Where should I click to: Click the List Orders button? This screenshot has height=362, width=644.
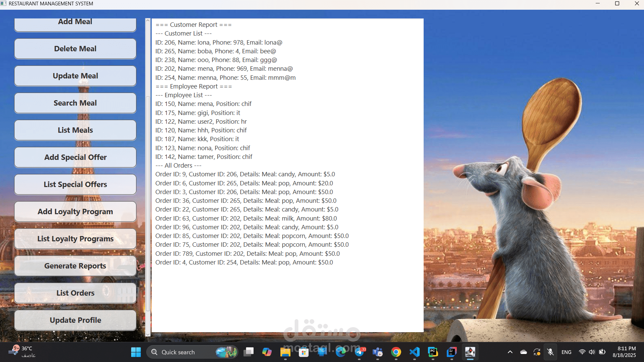tap(75, 293)
